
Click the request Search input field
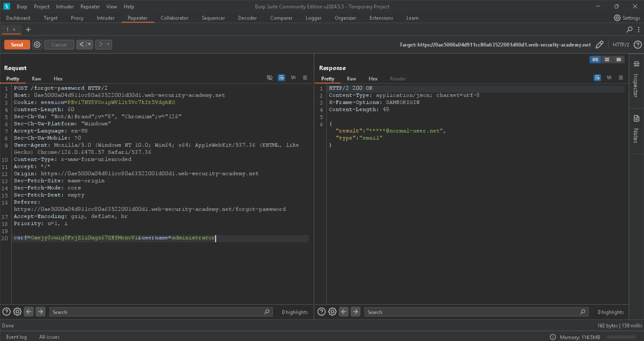(x=158, y=312)
